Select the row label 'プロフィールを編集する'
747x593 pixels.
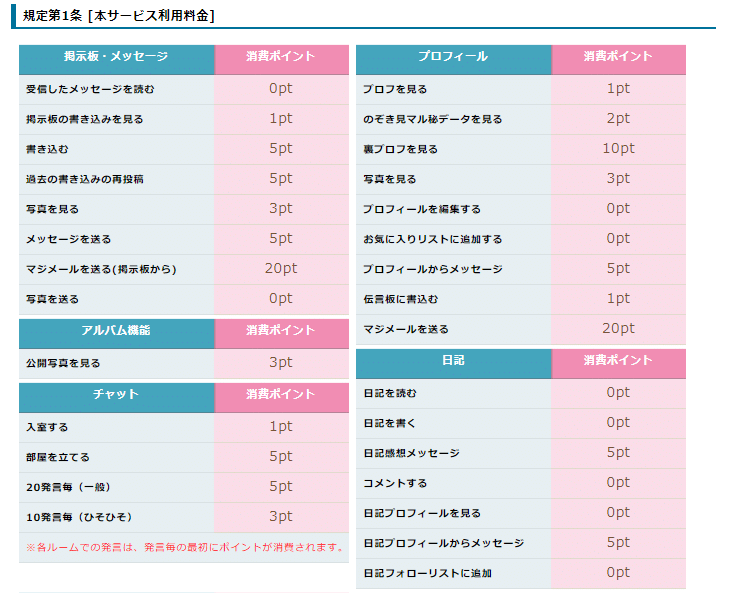click(422, 209)
